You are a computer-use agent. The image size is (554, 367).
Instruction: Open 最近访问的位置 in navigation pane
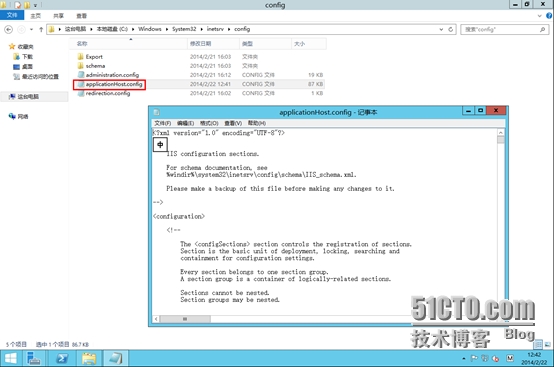pos(36,77)
